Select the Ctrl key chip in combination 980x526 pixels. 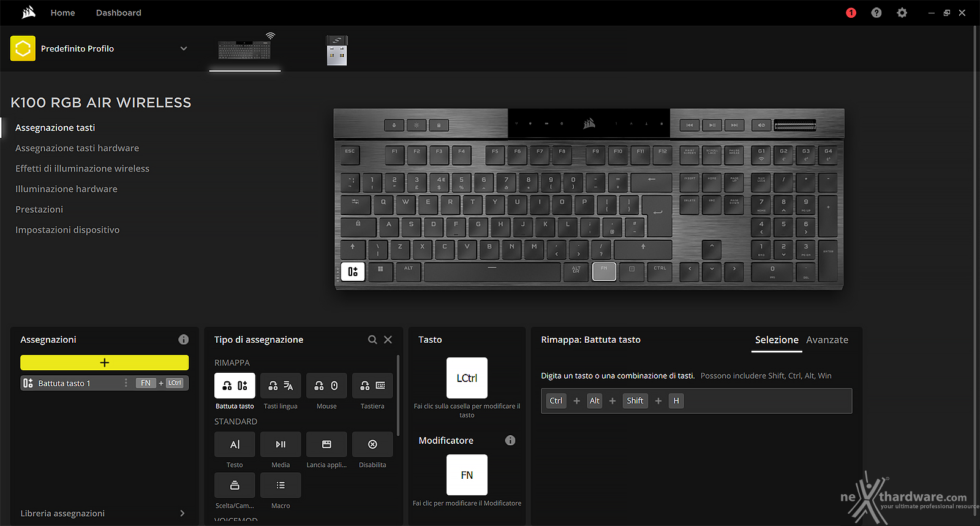click(x=556, y=401)
